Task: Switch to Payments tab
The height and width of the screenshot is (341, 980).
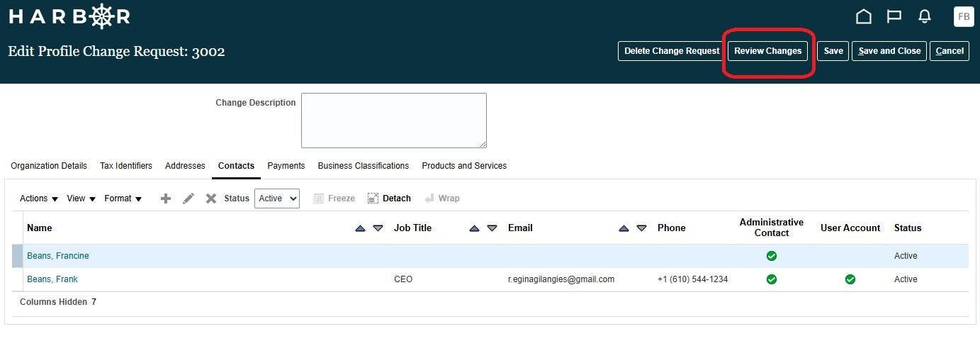Action: [286, 166]
